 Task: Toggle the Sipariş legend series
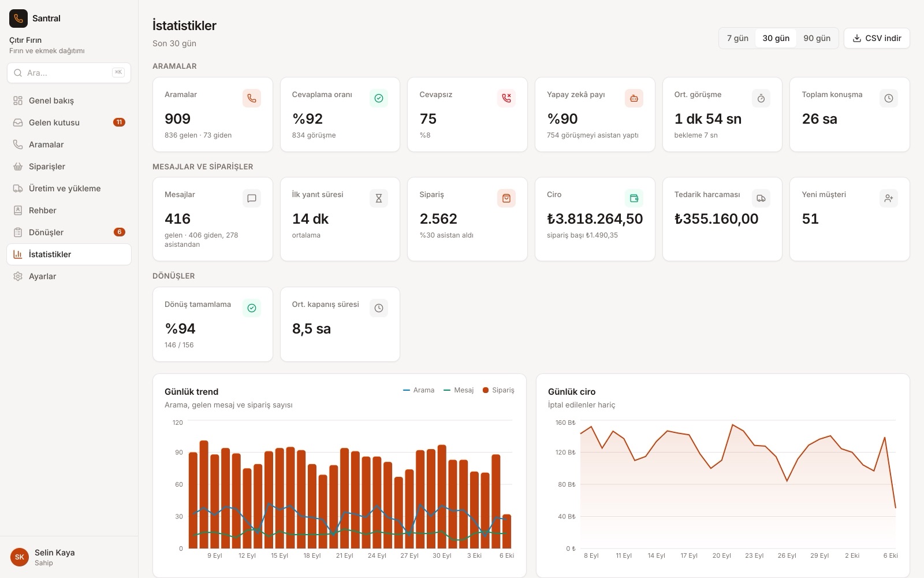pyautogui.click(x=498, y=390)
